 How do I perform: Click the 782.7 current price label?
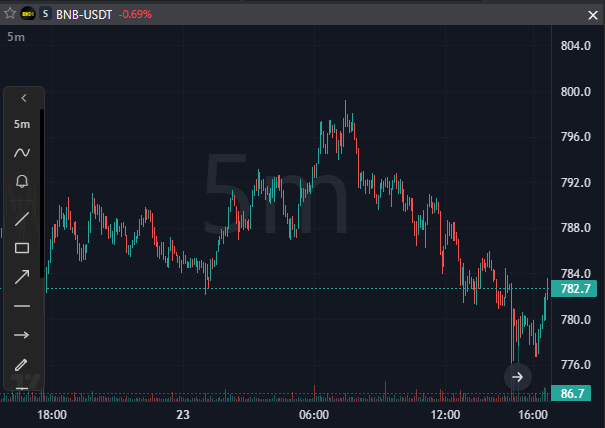pyautogui.click(x=574, y=289)
